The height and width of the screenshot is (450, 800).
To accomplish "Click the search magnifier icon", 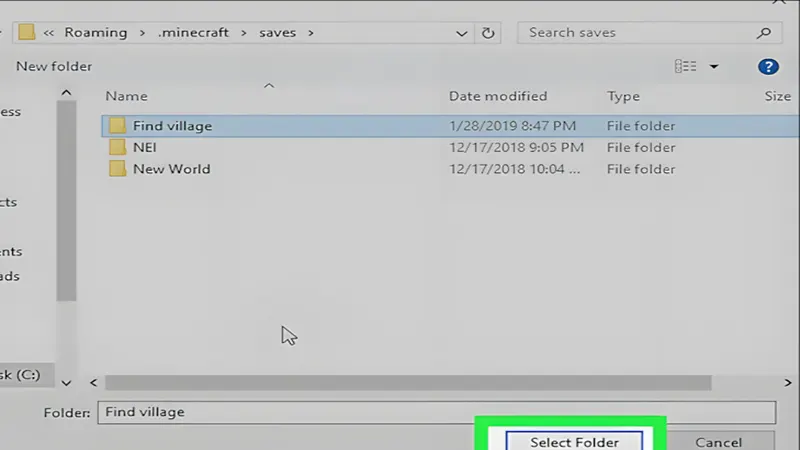I will 764,33.
